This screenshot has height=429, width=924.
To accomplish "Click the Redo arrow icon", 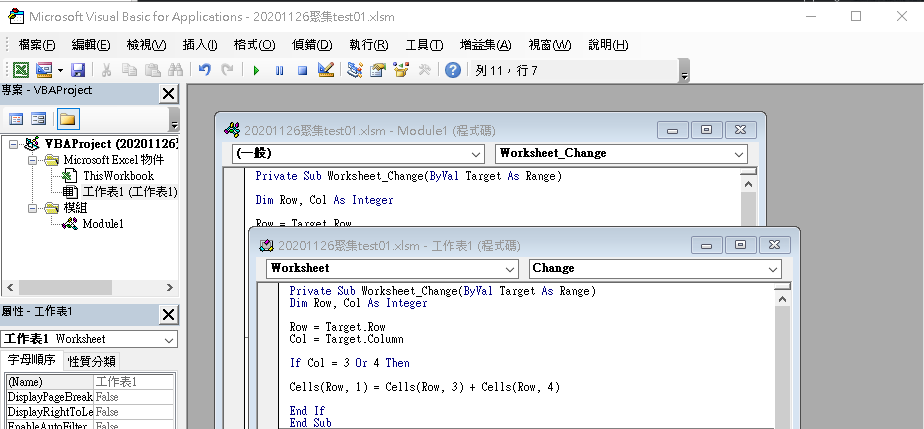I will (227, 70).
